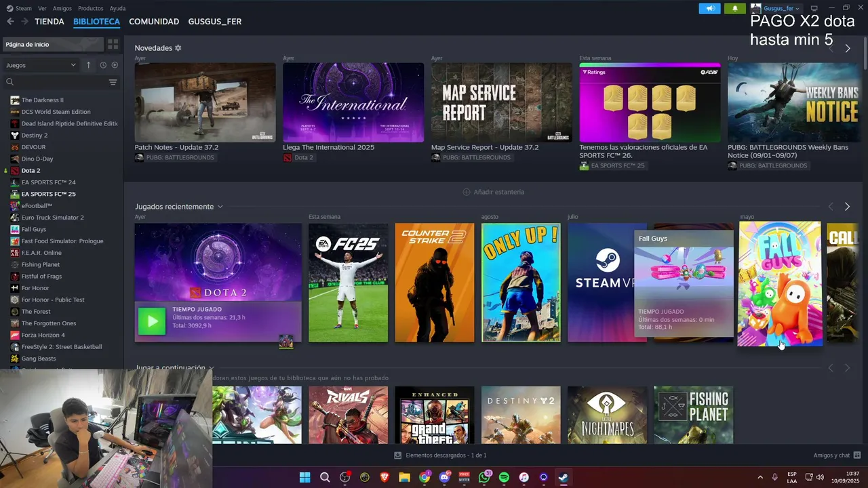Open Amigos y chat panel
868x488 pixels.
[x=837, y=455]
